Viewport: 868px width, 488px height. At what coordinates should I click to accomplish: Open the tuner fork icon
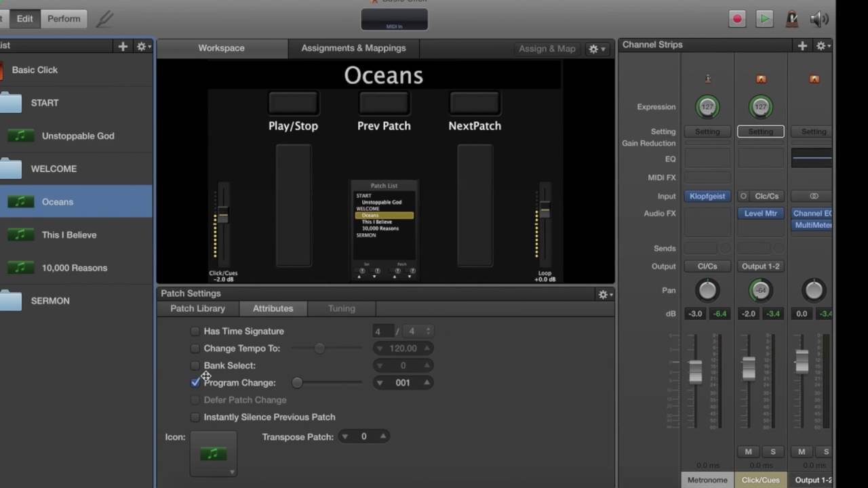tap(104, 18)
